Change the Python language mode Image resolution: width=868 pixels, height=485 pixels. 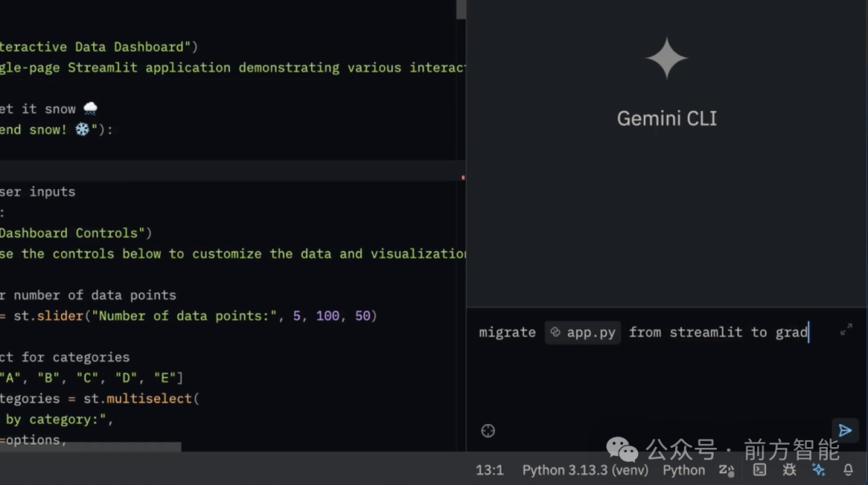click(684, 471)
